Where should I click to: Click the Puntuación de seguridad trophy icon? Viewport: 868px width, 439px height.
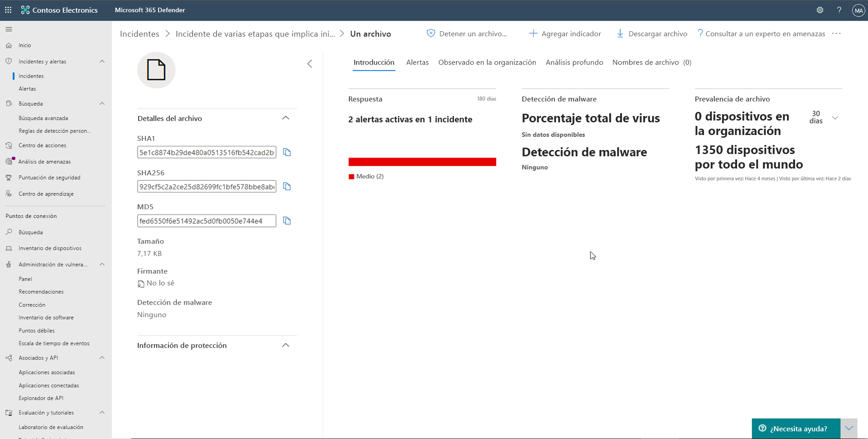click(9, 178)
